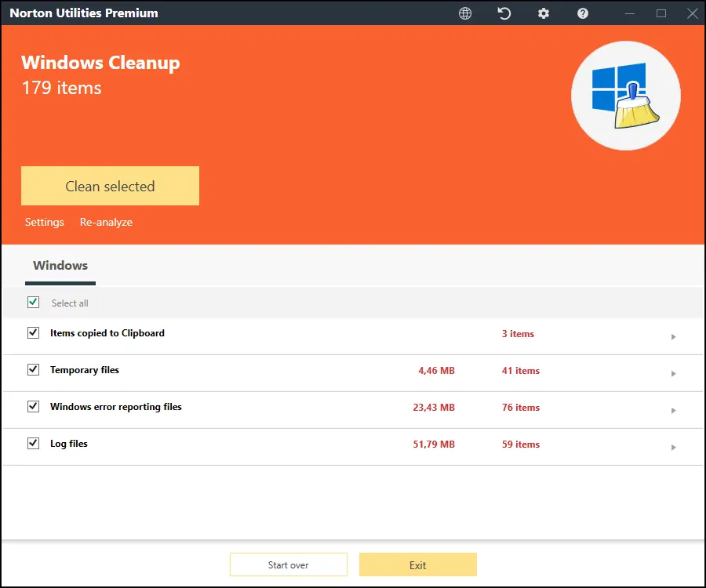706x588 pixels.
Task: Click the 51,79 MB size value
Action: pos(434,445)
